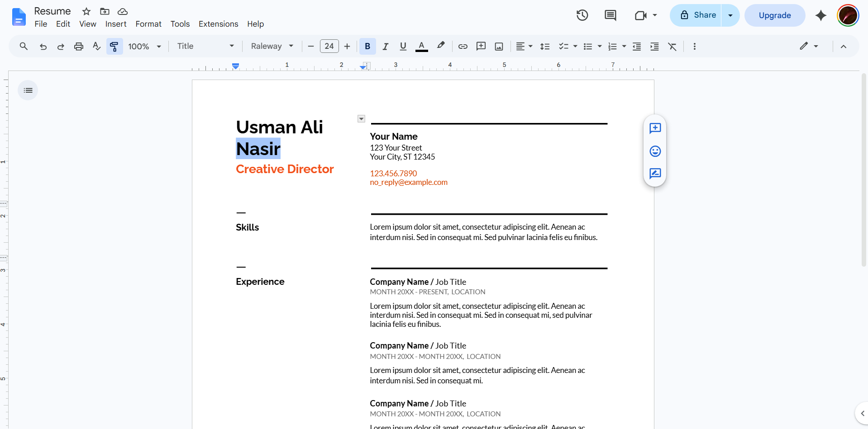The image size is (868, 429).
Task: Insert an image from the toolbar
Action: coord(499,46)
